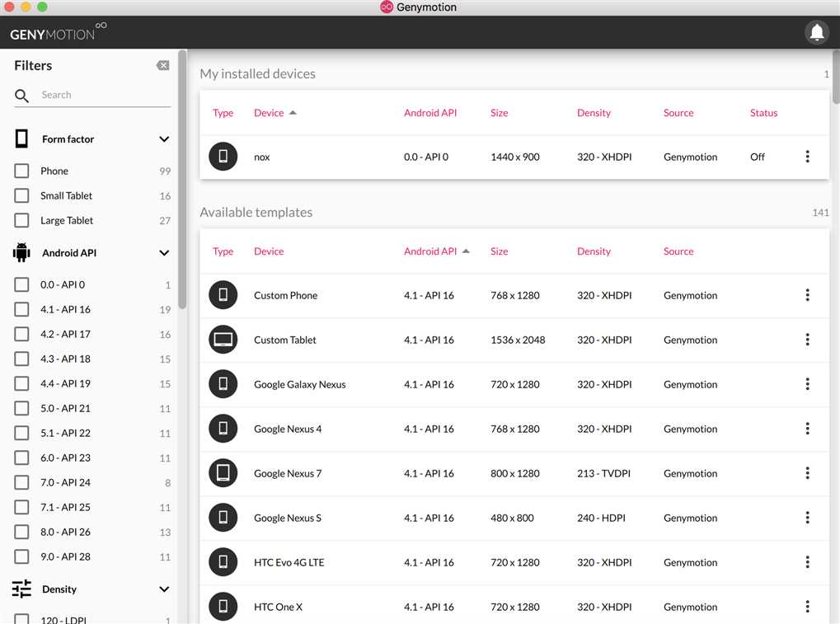The image size is (840, 624).
Task: Sort installed devices by Source
Action: tap(678, 112)
